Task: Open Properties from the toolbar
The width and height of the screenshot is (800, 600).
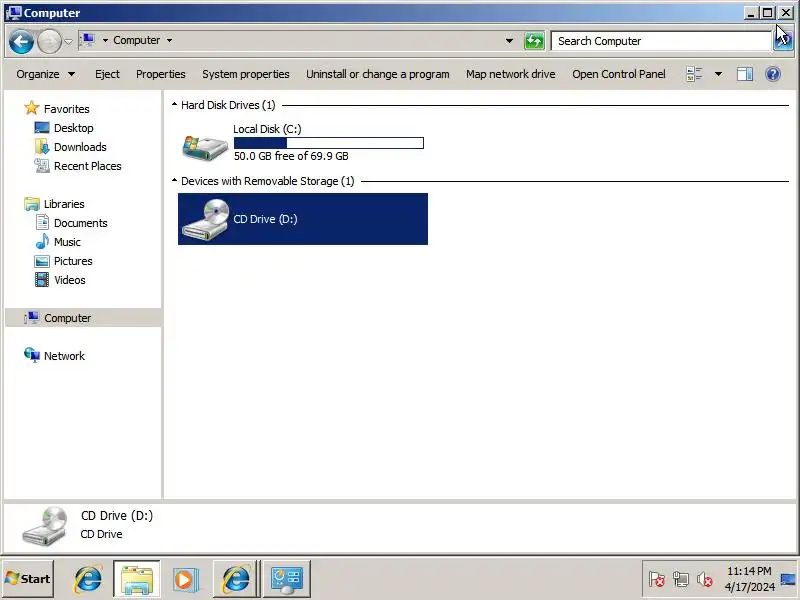Action: (161, 74)
